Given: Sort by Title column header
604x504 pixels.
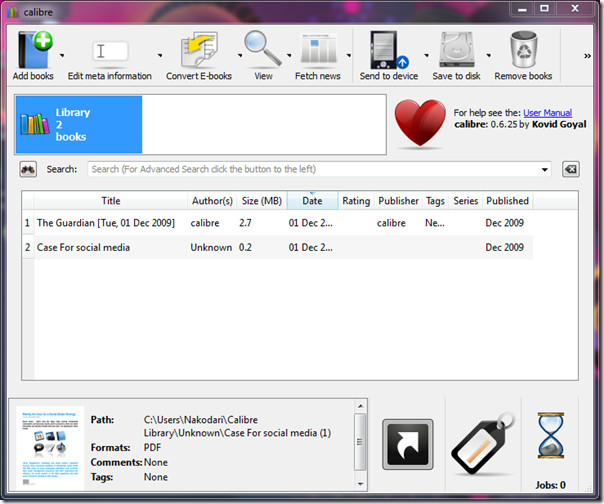Looking at the screenshot, I should [x=111, y=201].
